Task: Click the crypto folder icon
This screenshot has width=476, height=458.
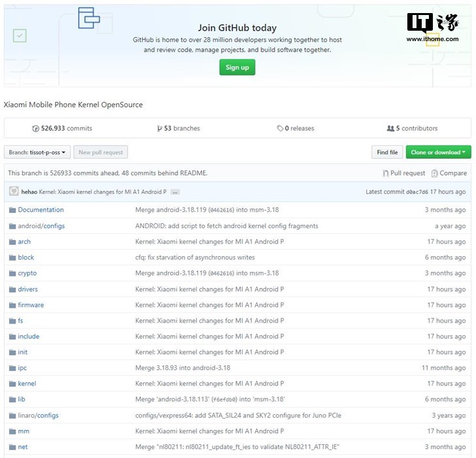Action: 12,273
